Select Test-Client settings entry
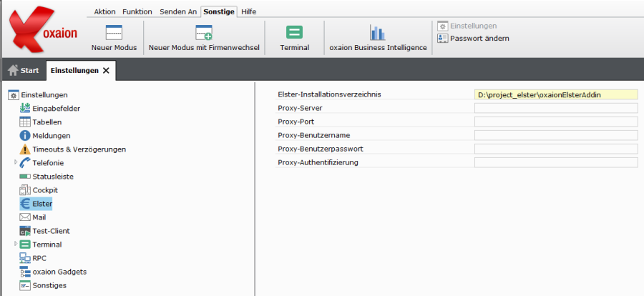Screen dimensions: 644x296 52,231
